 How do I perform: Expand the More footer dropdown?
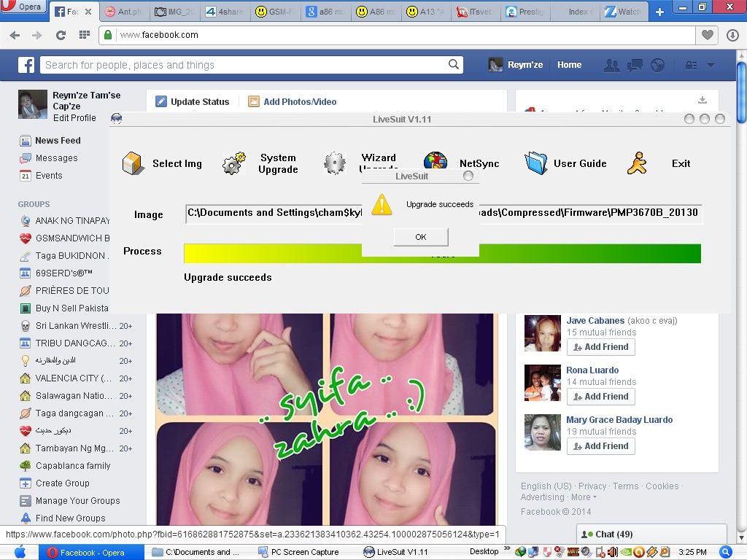[x=584, y=497]
